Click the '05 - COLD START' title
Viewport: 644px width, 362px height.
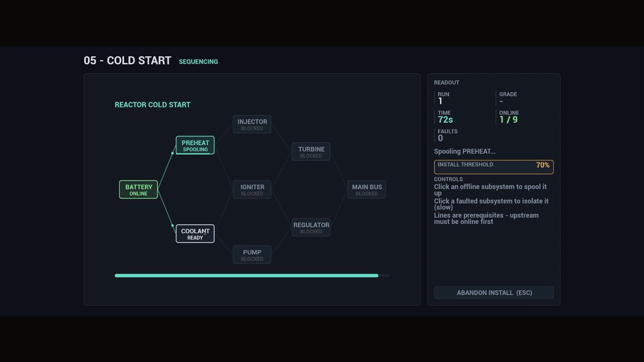click(x=127, y=61)
